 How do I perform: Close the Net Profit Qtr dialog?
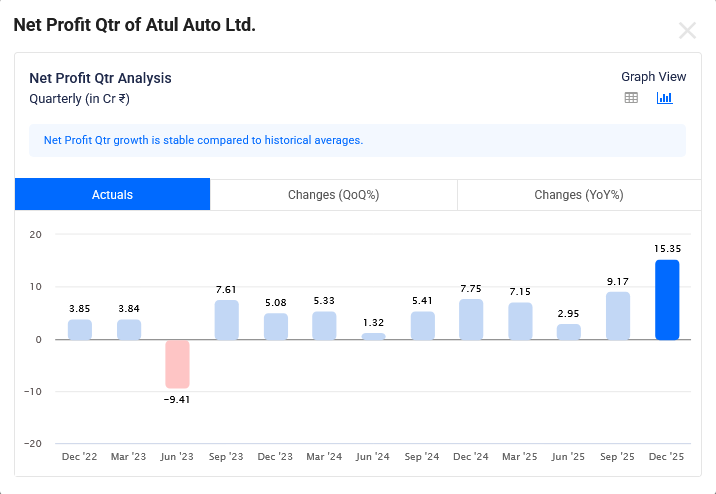687,30
